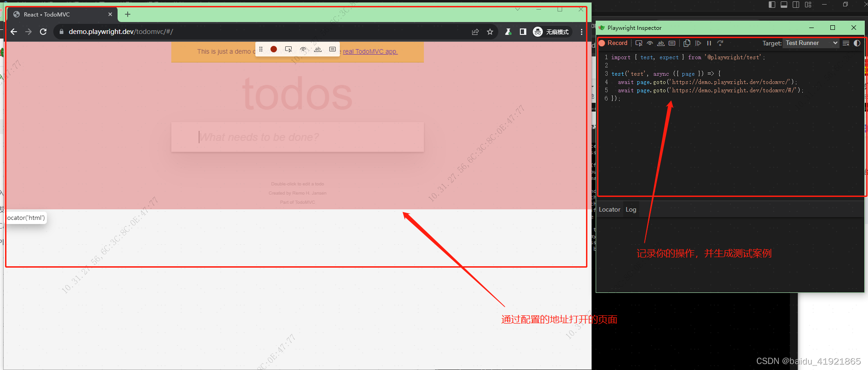Click the share page icon in address bar

coord(475,32)
